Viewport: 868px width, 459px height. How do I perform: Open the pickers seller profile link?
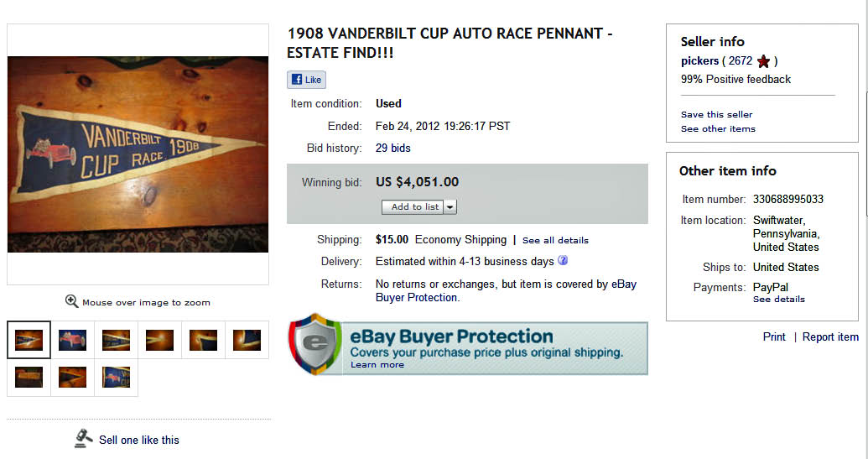coord(699,61)
